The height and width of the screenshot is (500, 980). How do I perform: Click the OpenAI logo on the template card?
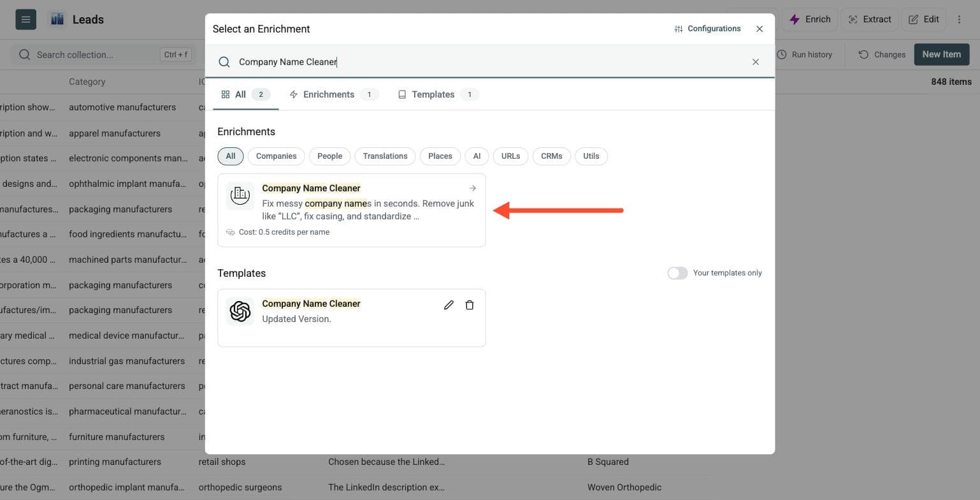(240, 311)
